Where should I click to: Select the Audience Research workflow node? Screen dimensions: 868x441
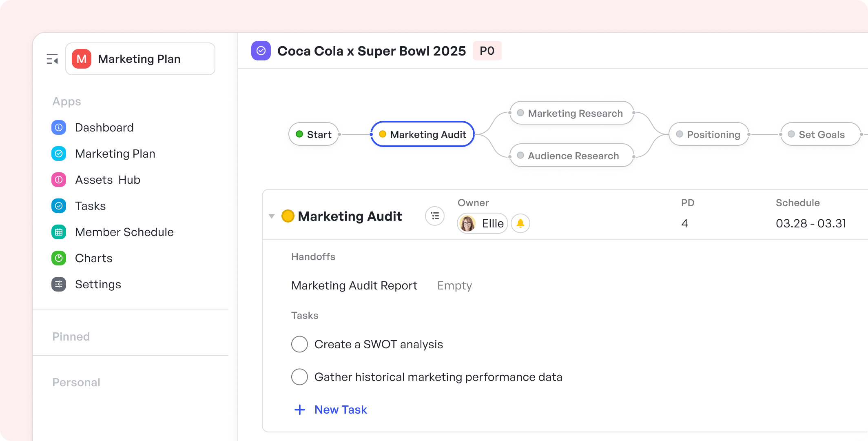[571, 156]
